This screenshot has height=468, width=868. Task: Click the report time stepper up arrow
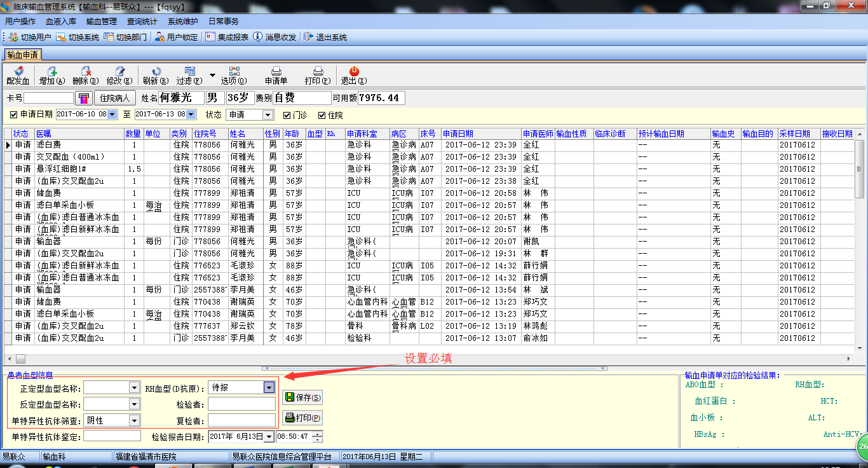click(318, 434)
